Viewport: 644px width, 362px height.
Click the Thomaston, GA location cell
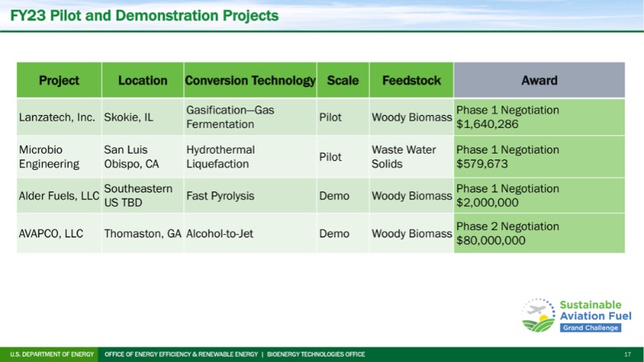pos(142,233)
